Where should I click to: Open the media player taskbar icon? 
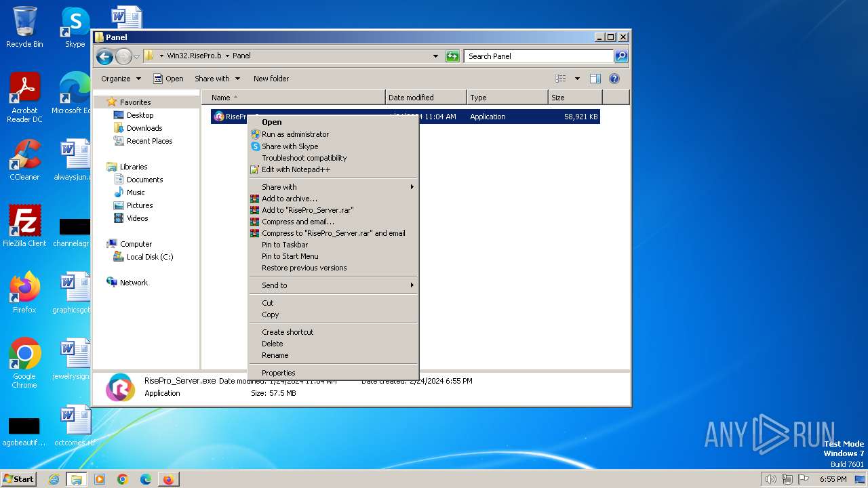[x=100, y=479]
